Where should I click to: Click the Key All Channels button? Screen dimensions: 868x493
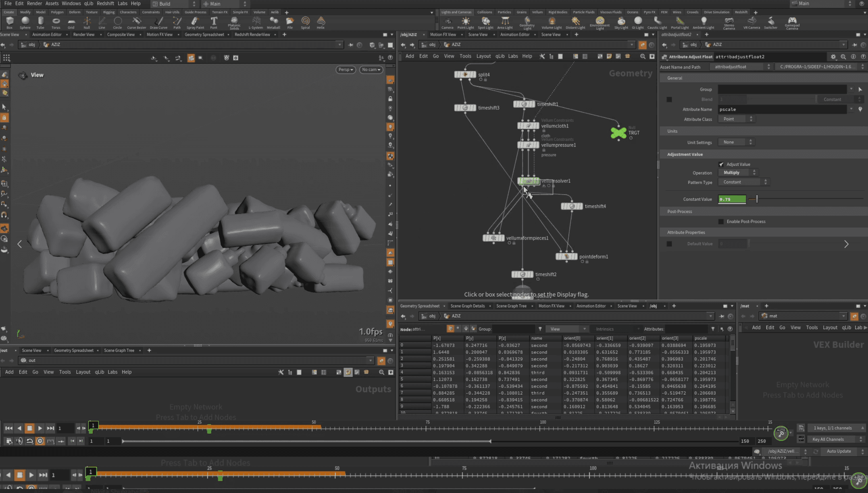click(828, 439)
